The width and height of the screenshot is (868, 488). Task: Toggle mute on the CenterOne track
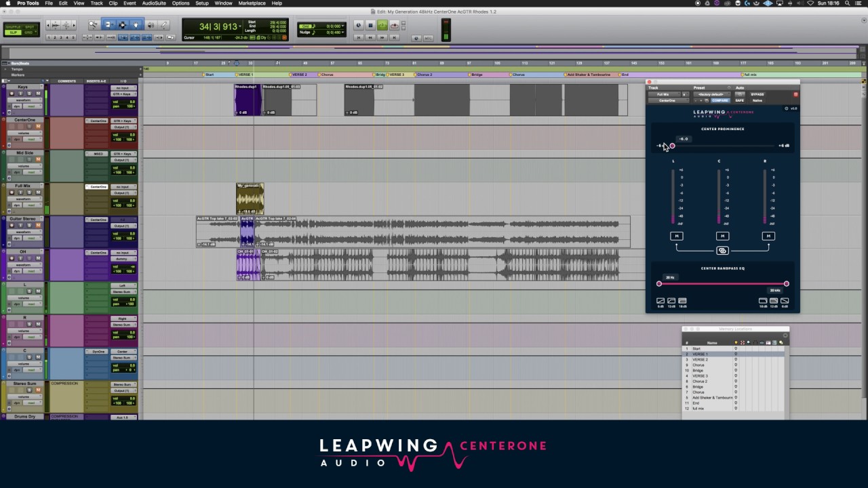click(x=38, y=127)
